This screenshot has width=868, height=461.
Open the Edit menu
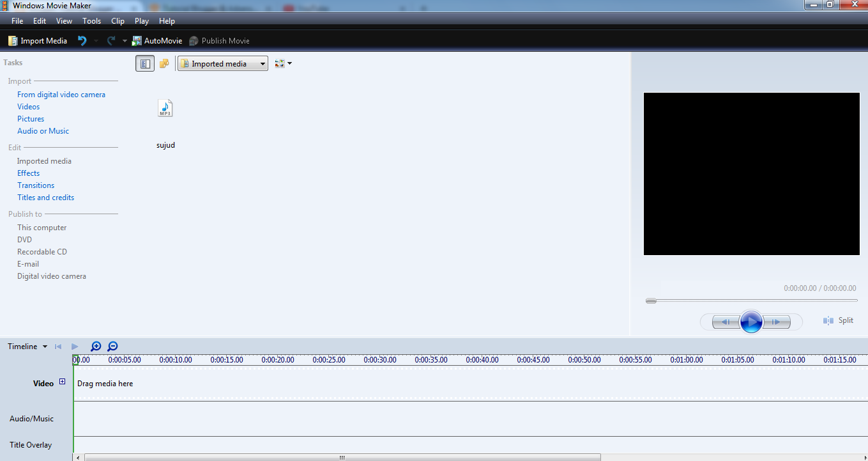(x=40, y=21)
